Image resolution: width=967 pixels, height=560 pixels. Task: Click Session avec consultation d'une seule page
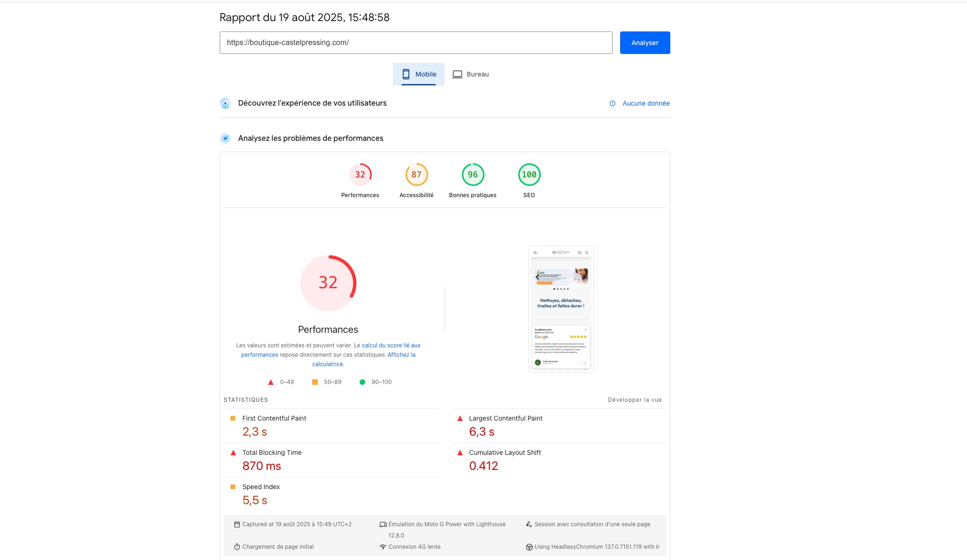pyautogui.click(x=592, y=524)
